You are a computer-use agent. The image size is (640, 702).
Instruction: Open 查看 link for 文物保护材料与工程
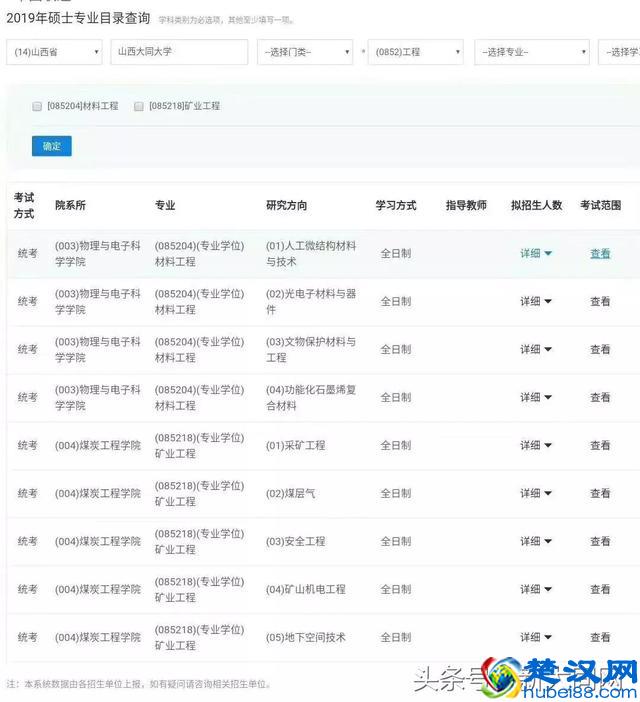pyautogui.click(x=600, y=349)
